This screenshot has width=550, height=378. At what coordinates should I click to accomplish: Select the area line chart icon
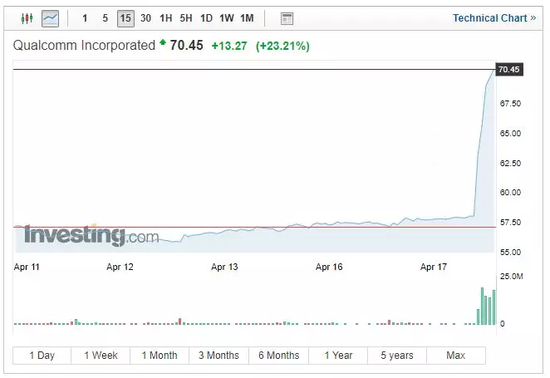[50, 18]
